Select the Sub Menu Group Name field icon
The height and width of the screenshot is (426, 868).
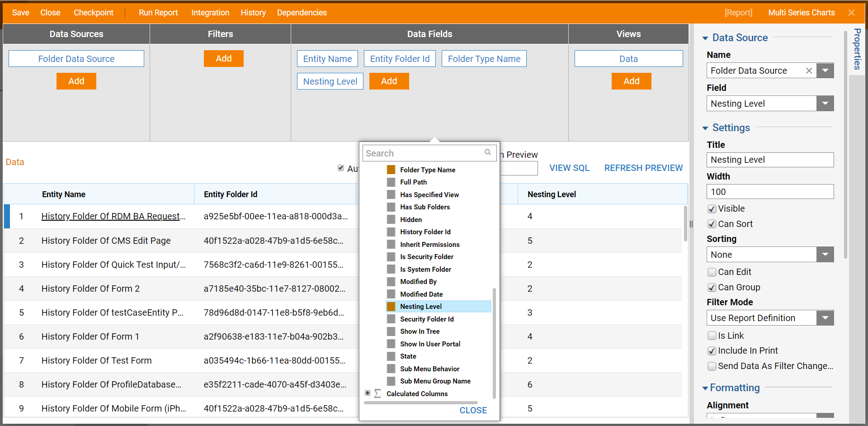coord(391,381)
